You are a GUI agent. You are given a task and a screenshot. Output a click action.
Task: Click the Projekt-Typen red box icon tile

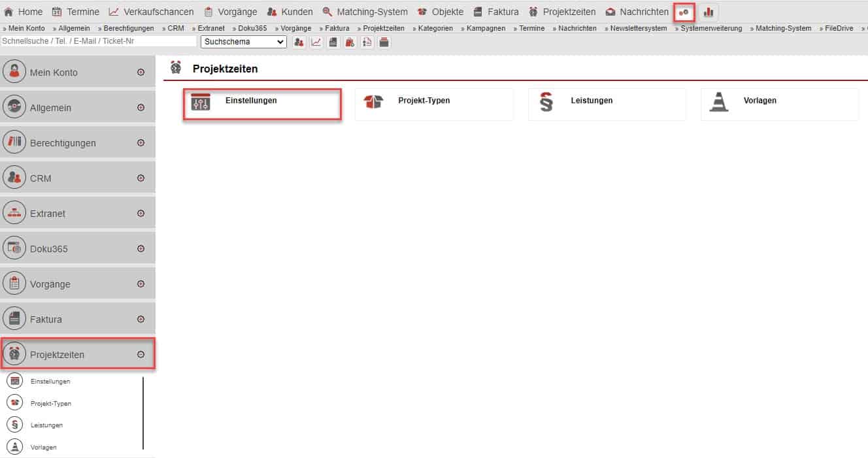click(373, 103)
